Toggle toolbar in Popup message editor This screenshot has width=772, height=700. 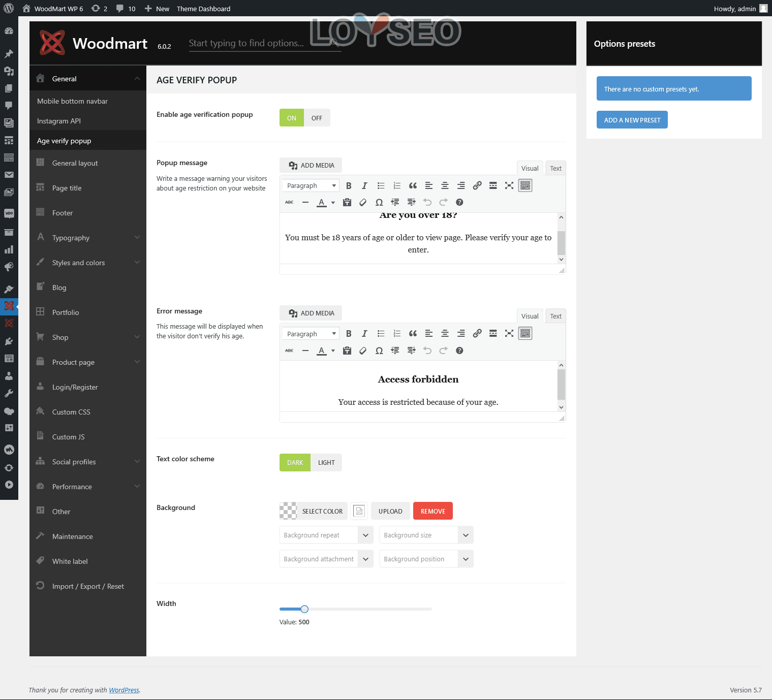pyautogui.click(x=525, y=186)
